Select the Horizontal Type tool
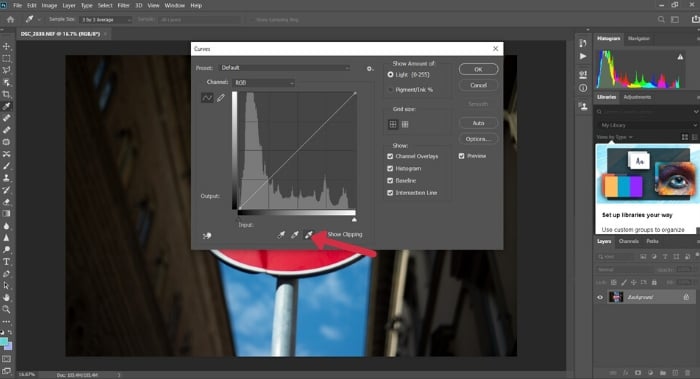Viewport: 700px width, 379px height. [6, 262]
